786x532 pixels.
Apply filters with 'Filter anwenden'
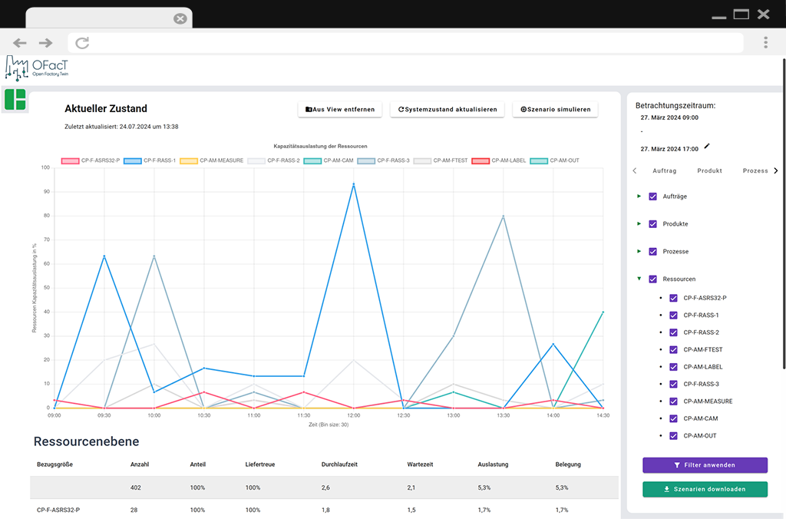[x=705, y=465]
